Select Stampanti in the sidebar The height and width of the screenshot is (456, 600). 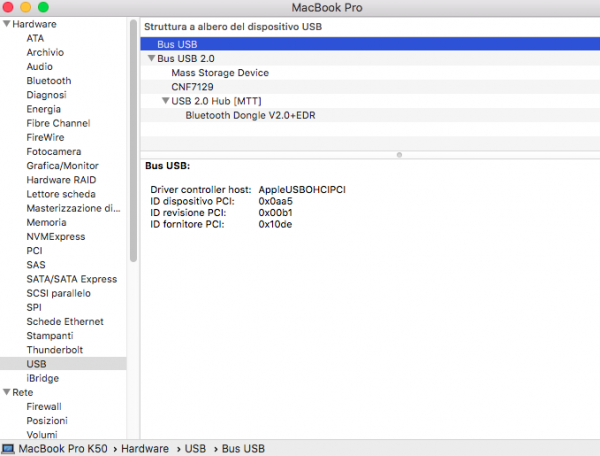pyautogui.click(x=50, y=335)
